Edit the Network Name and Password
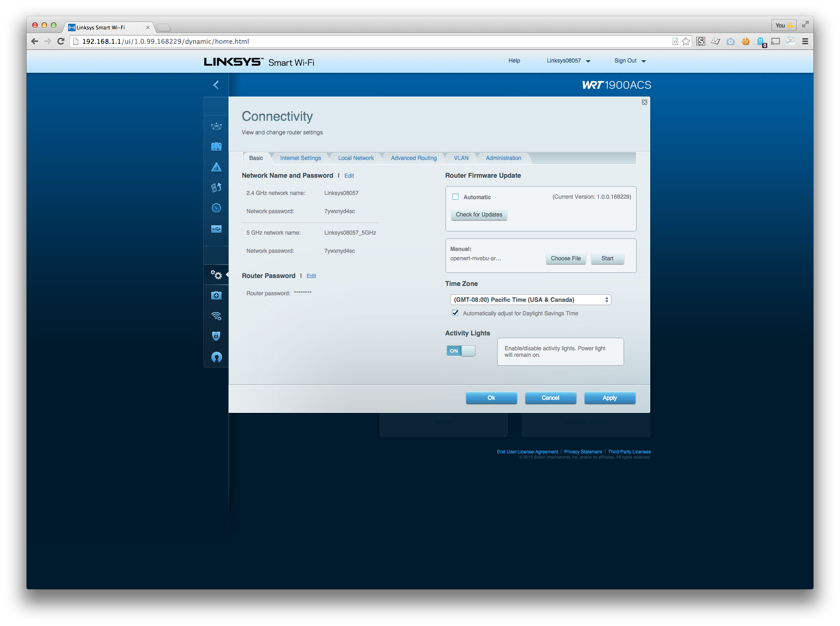840x626 pixels. coord(349,176)
